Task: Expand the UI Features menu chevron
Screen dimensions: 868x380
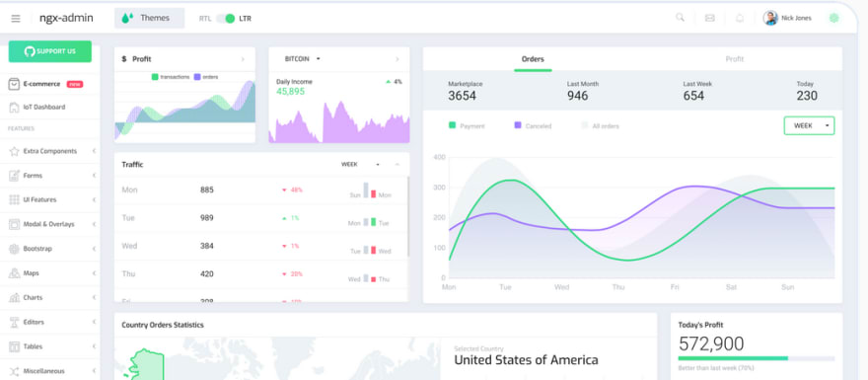Action: tap(94, 200)
